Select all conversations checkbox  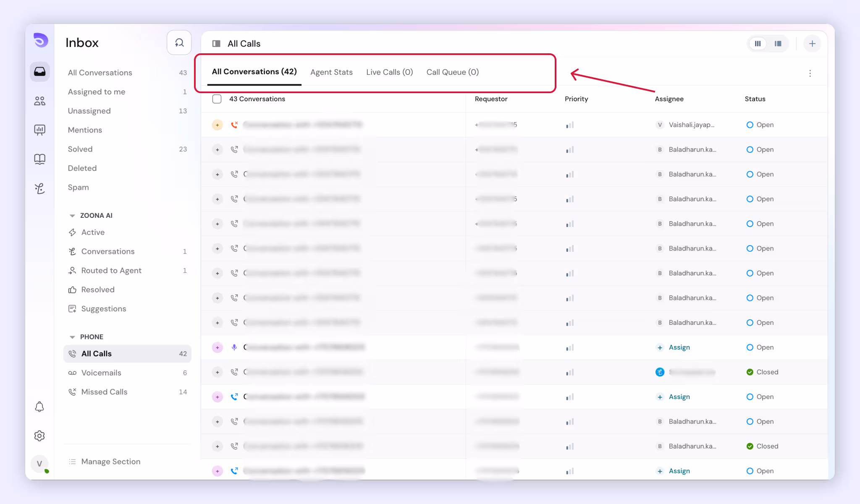click(217, 99)
